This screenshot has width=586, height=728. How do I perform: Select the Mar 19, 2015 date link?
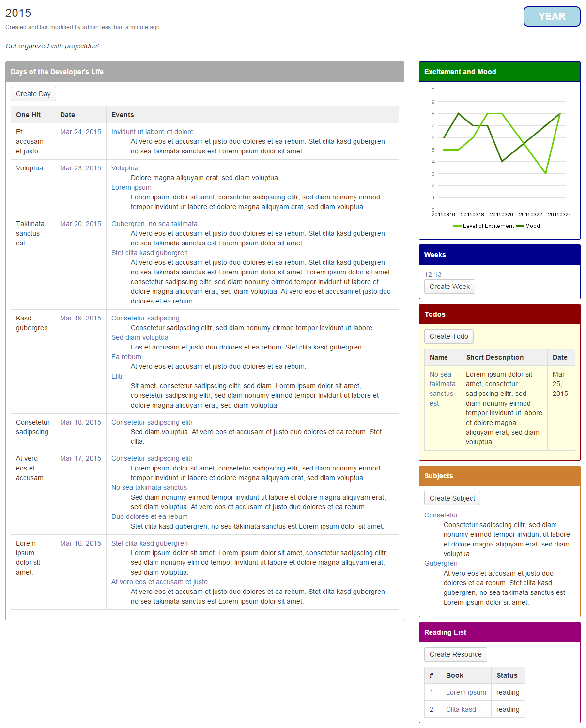click(x=80, y=318)
